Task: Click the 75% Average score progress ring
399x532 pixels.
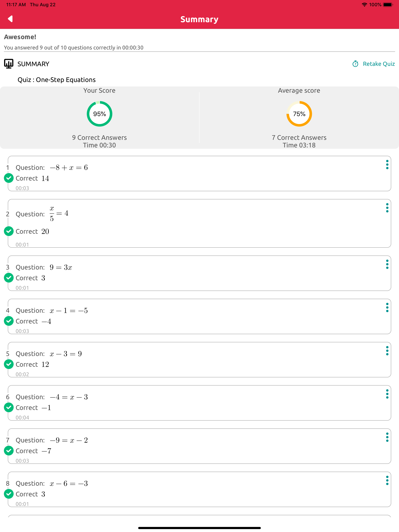Action: point(299,114)
